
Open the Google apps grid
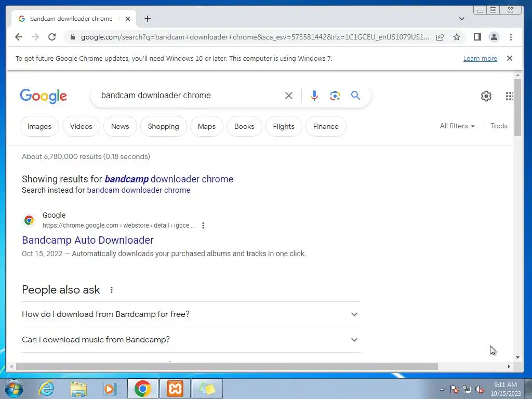(509, 96)
